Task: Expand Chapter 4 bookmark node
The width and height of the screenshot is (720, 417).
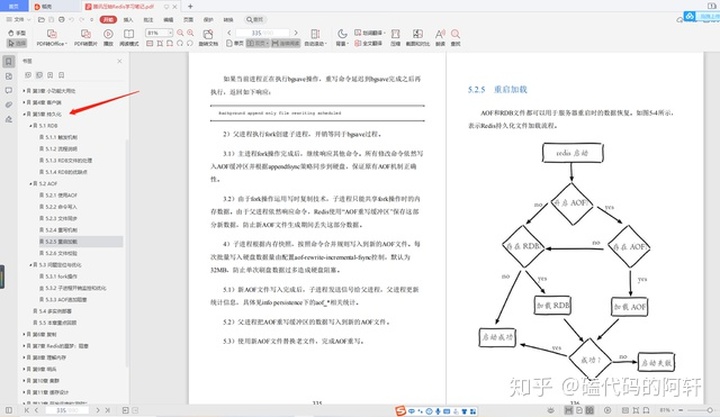Action: [x=24, y=102]
